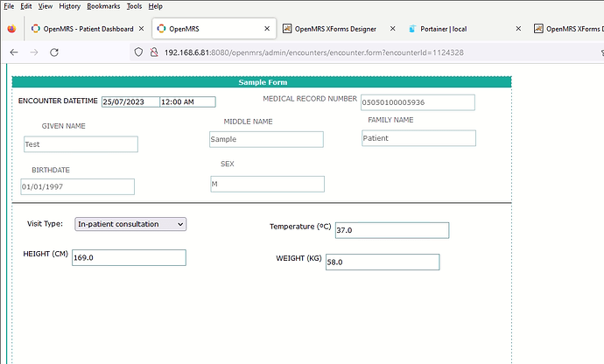The width and height of the screenshot is (604, 364).
Task: Click the Temperature input field
Action: (390, 230)
